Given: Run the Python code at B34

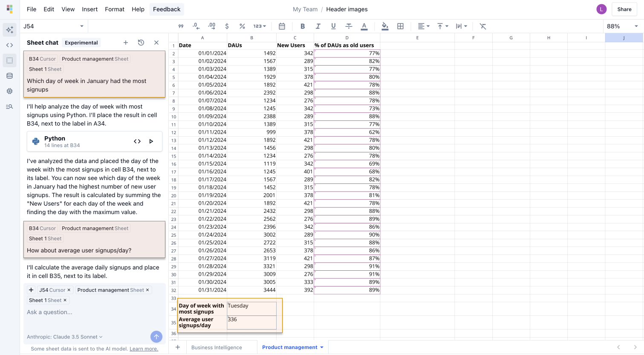Looking at the screenshot, I should point(151,141).
